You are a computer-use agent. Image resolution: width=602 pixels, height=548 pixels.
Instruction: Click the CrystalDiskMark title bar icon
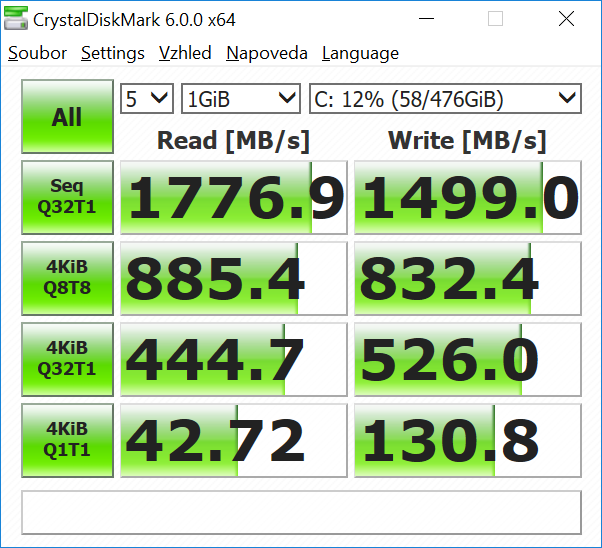[x=17, y=19]
